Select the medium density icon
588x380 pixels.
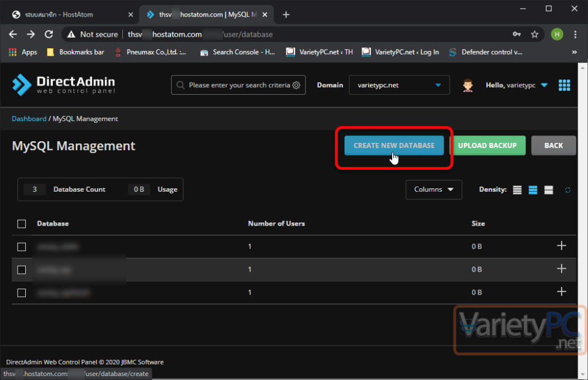tap(533, 190)
